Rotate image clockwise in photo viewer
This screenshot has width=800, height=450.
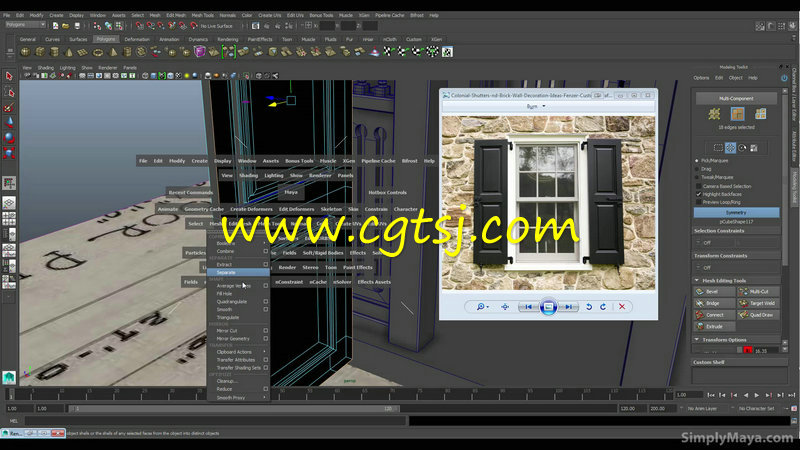click(x=603, y=307)
